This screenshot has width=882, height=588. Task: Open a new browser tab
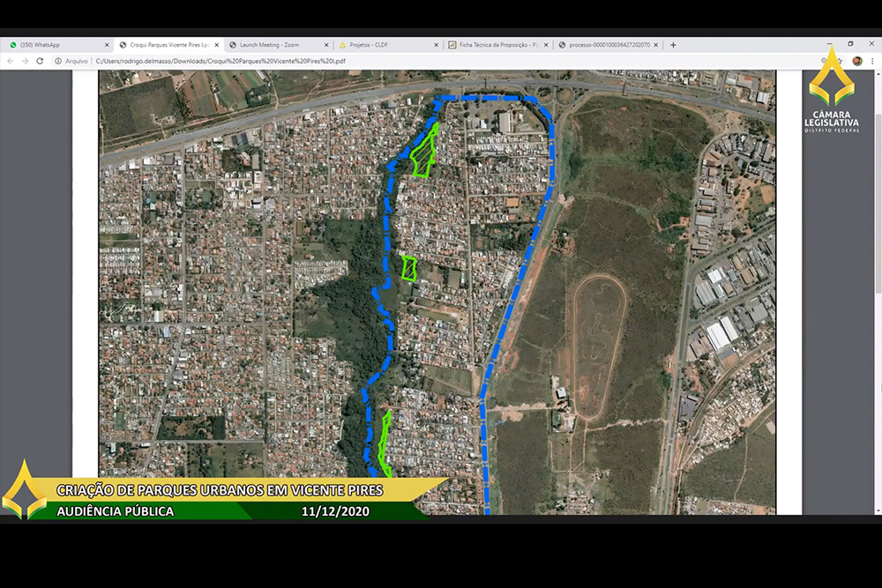(673, 44)
